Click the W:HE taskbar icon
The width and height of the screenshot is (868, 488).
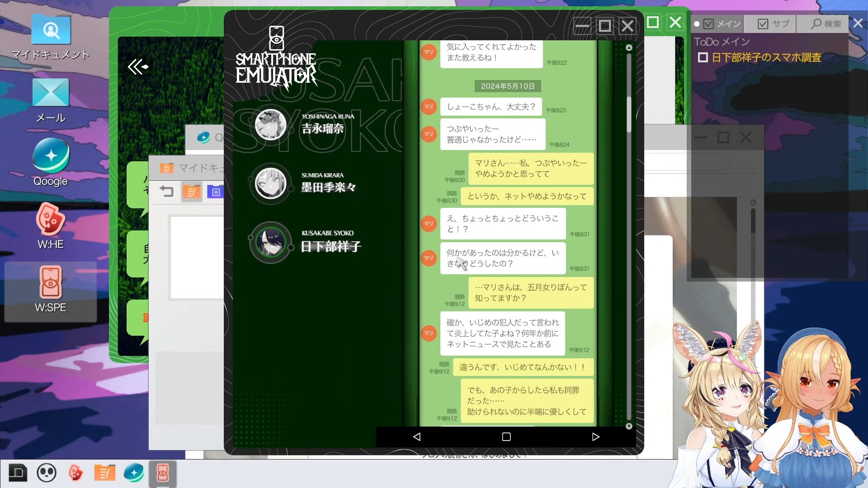[75, 473]
